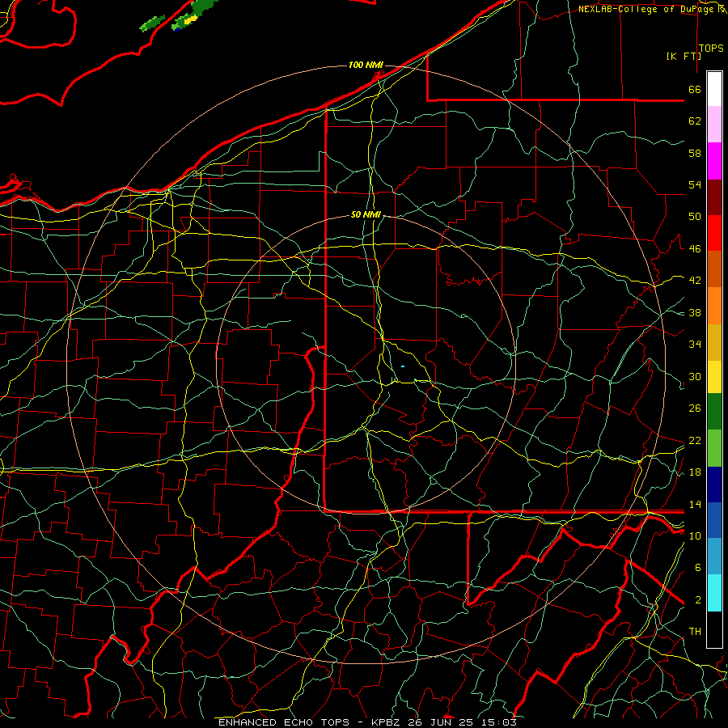This screenshot has height=728, width=728.
Task: Click the bright red legend swatch
Action: pyautogui.click(x=714, y=233)
